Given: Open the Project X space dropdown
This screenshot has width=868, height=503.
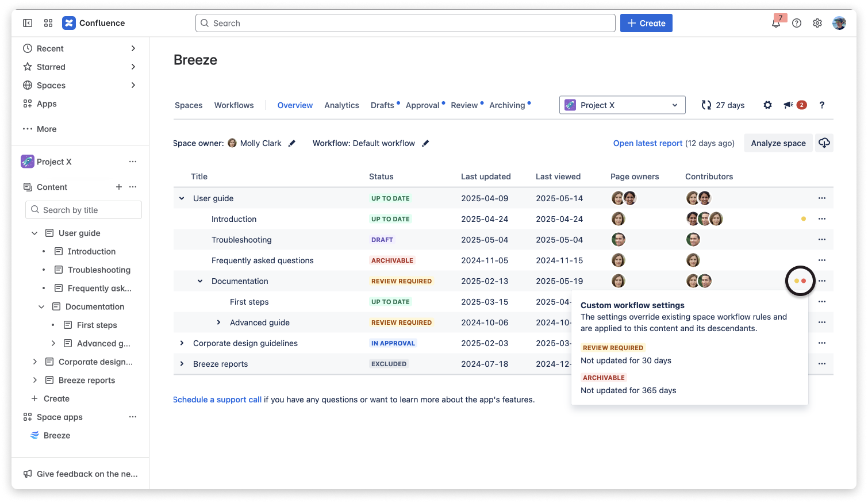Looking at the screenshot, I should click(623, 105).
